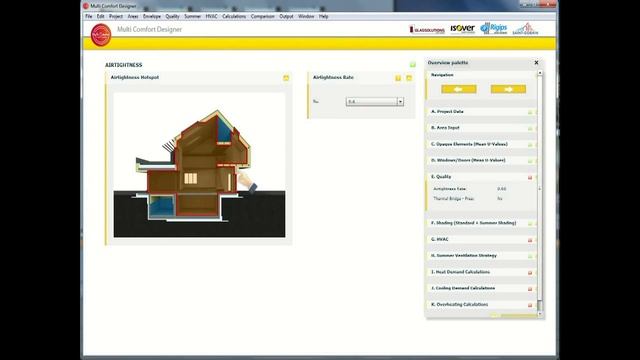The image size is (640, 360).
Task: Click red status icon on HVAC row
Action: pyautogui.click(x=530, y=240)
